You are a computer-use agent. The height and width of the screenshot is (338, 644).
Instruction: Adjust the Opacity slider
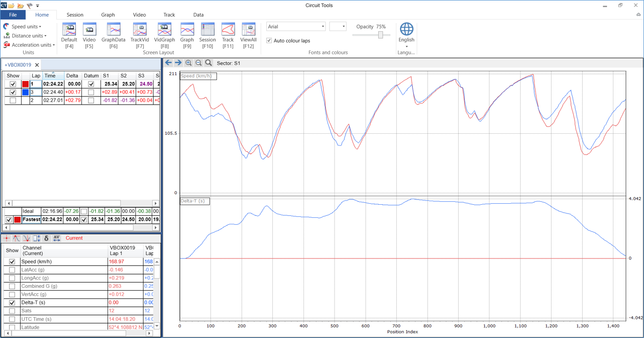380,35
